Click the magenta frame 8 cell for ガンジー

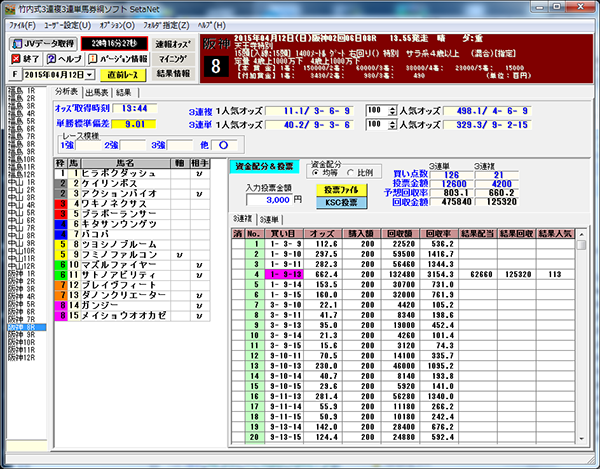click(x=61, y=305)
